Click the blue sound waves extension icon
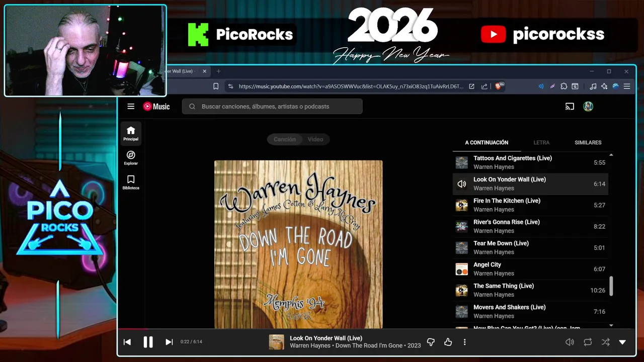Image resolution: width=644 pixels, height=362 pixels. point(541,86)
